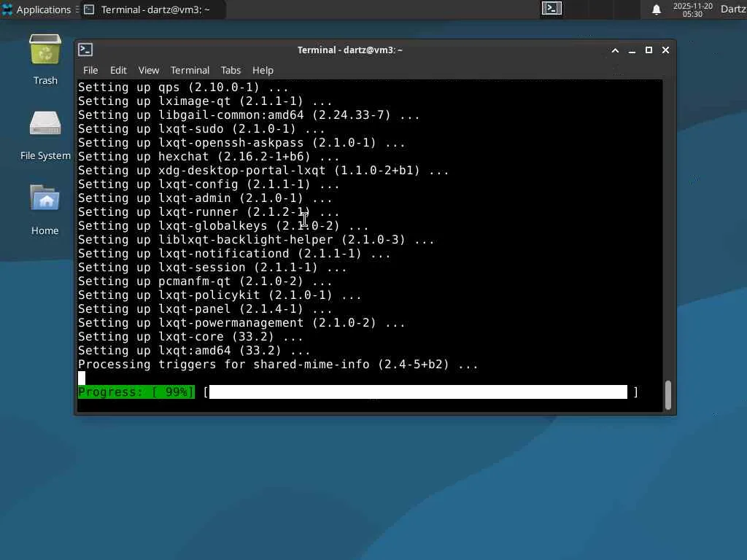Click the line 'Setting up libgail-common:amd64'
This screenshot has height=560, width=747.
tap(249, 114)
